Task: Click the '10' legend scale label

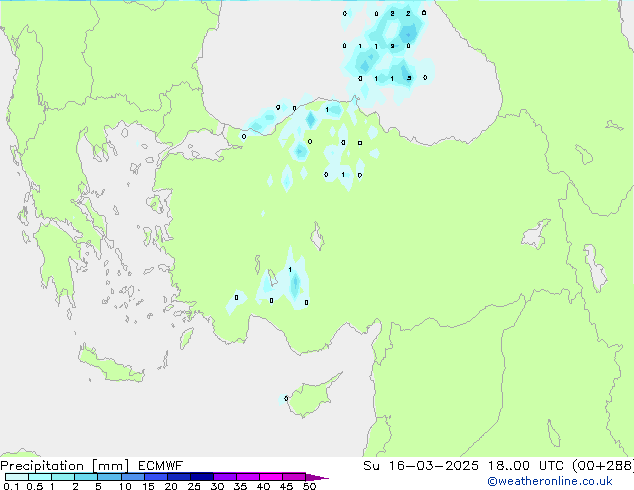Action: pos(125,486)
